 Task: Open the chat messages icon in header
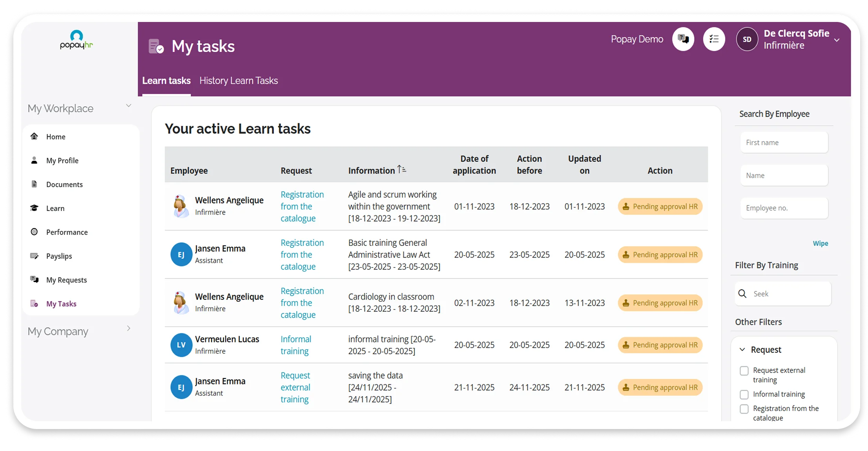point(683,39)
